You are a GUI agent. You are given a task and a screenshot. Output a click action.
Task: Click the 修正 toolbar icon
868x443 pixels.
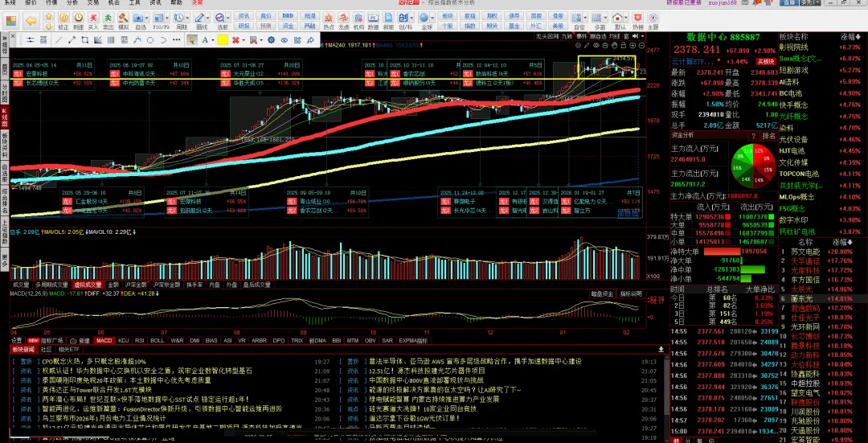click(63, 20)
